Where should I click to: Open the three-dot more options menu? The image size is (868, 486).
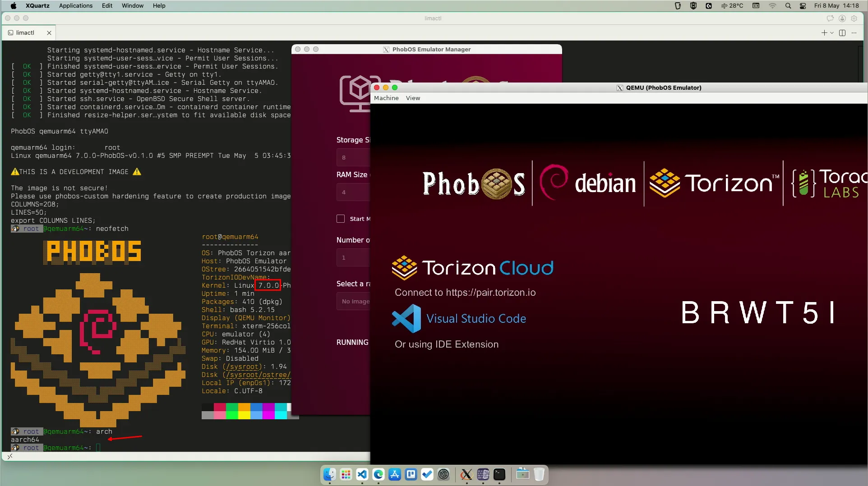pos(854,33)
